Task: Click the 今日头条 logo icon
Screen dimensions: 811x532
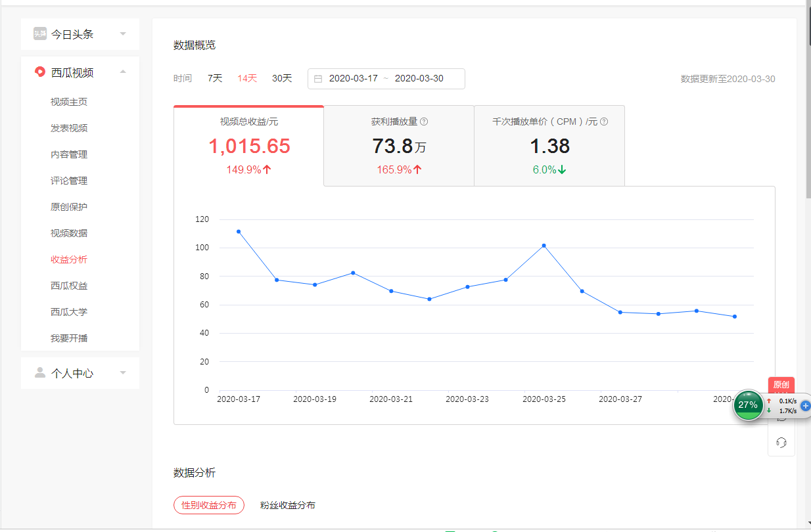Action: pos(40,34)
